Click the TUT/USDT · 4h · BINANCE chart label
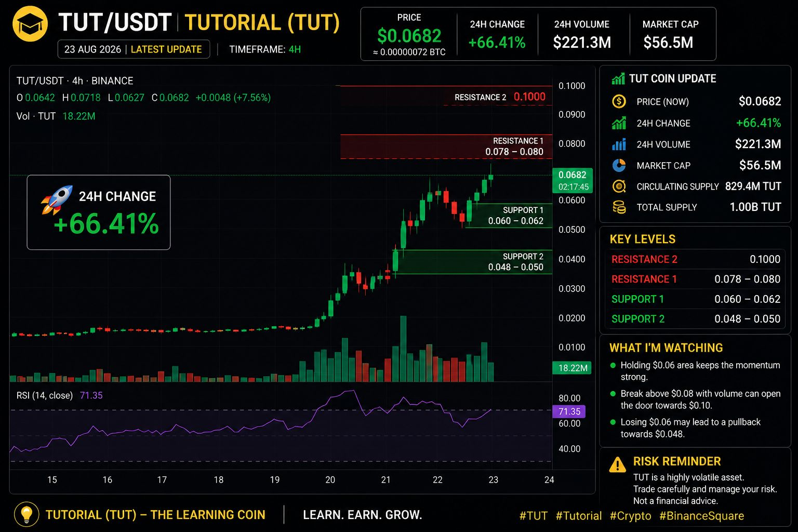 [75, 81]
